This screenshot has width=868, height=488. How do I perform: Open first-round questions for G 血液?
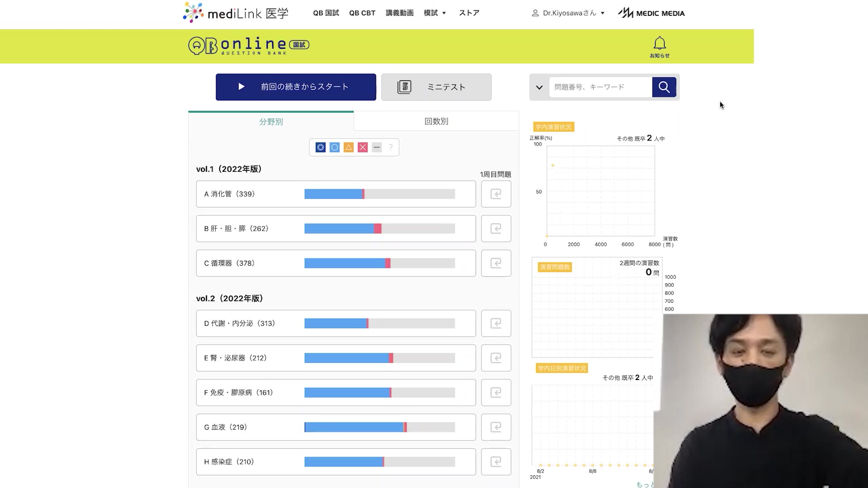point(496,427)
